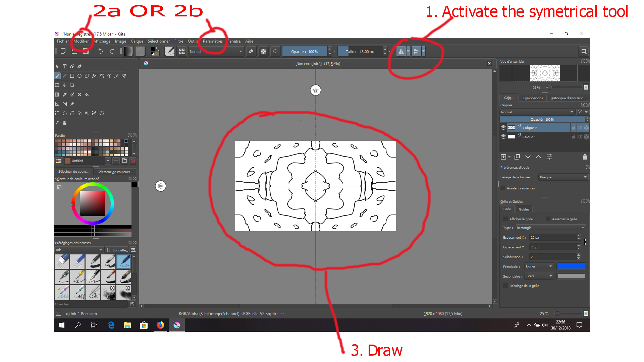Enable Décalage de la grille checkbox

pyautogui.click(x=505, y=286)
